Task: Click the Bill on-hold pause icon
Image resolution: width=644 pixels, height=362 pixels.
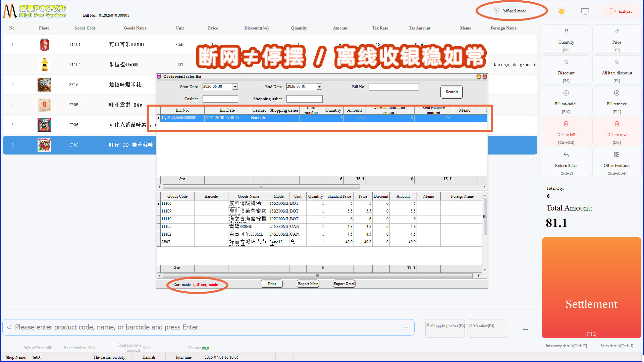Action: 566,93
